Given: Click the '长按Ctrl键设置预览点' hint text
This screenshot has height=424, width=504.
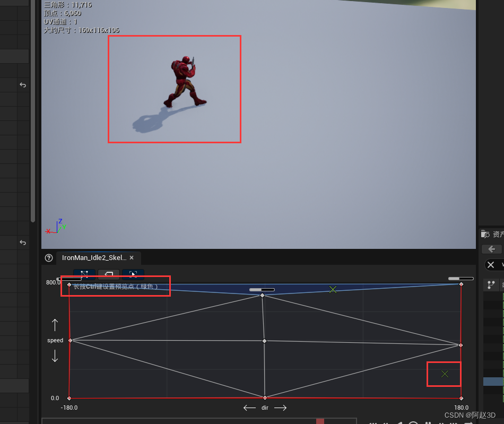Looking at the screenshot, I should coord(116,287).
